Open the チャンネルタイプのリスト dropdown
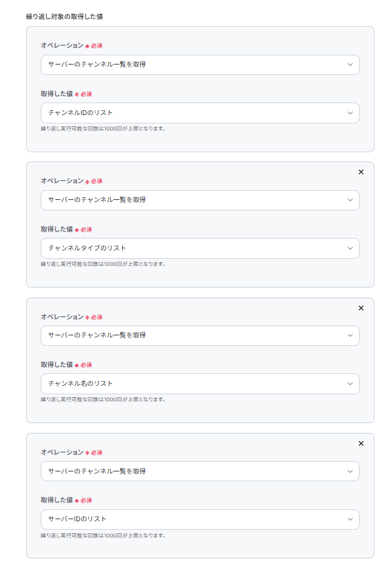The height and width of the screenshot is (569, 392). pos(200,248)
